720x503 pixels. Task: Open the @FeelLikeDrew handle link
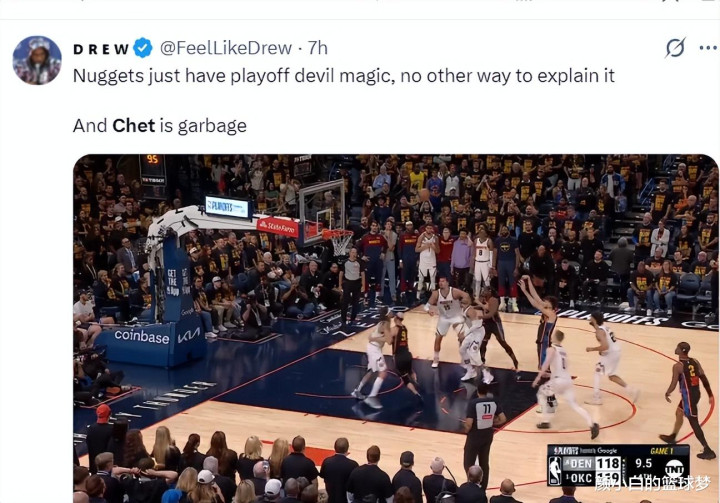(x=225, y=48)
